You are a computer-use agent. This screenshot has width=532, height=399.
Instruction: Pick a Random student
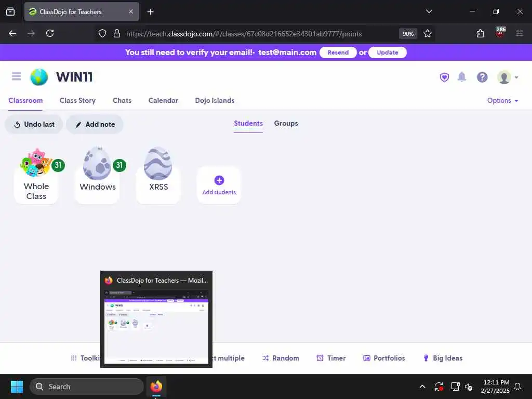281,358
